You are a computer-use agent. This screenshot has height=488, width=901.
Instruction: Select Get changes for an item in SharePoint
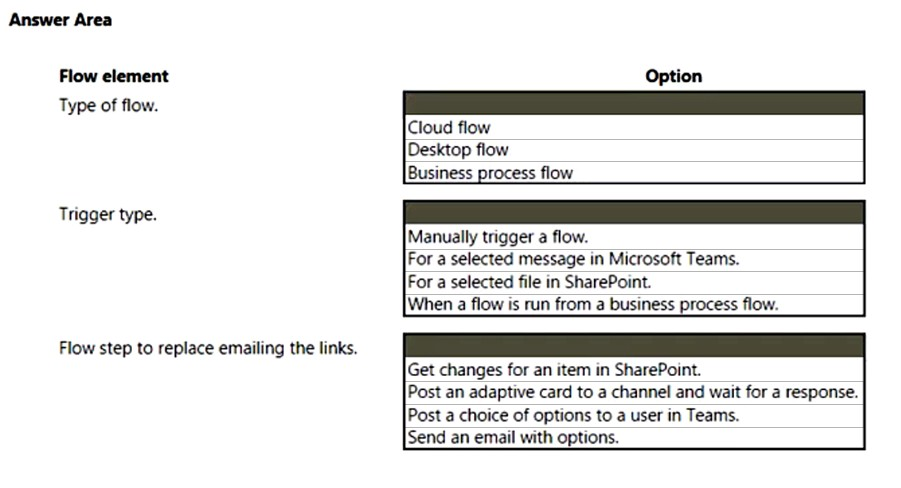pos(634,370)
